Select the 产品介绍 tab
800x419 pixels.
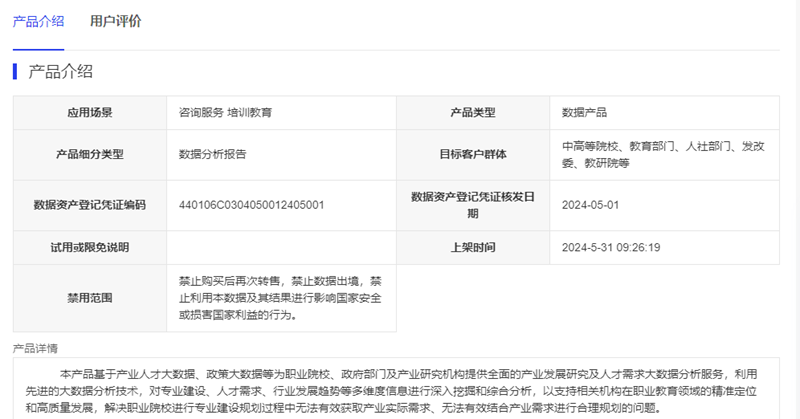(x=38, y=21)
